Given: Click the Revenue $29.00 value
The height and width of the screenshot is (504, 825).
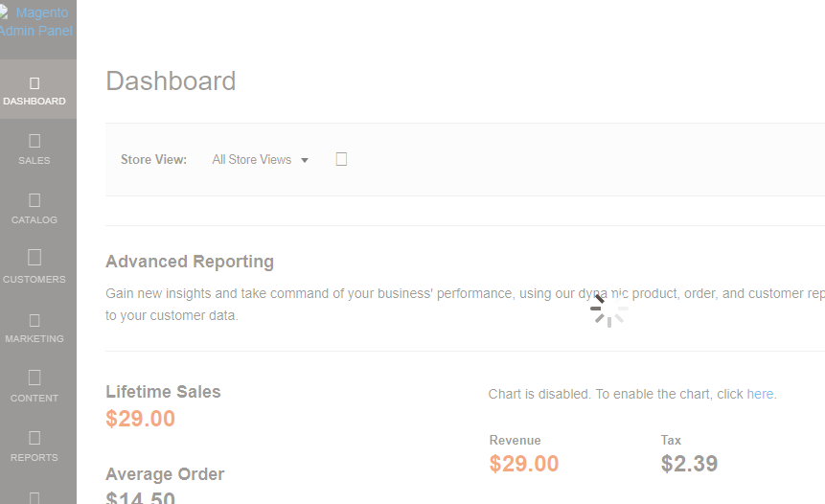Looking at the screenshot, I should [x=523, y=464].
